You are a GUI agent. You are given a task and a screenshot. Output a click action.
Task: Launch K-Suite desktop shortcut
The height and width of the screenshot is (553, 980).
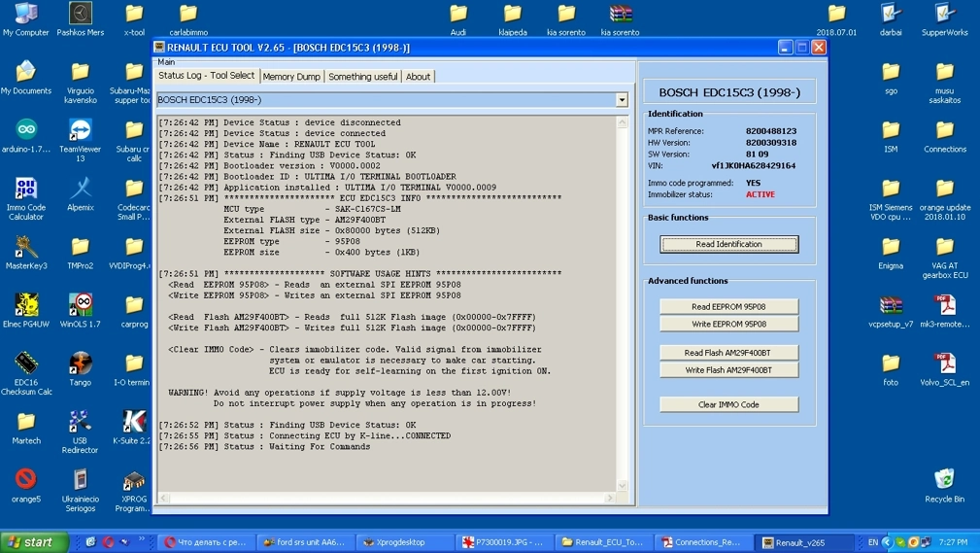coord(132,426)
